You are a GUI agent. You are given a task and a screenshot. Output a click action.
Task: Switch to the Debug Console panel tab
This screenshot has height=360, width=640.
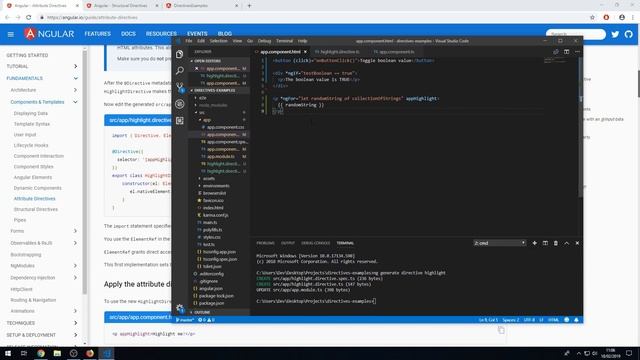[x=316, y=243]
